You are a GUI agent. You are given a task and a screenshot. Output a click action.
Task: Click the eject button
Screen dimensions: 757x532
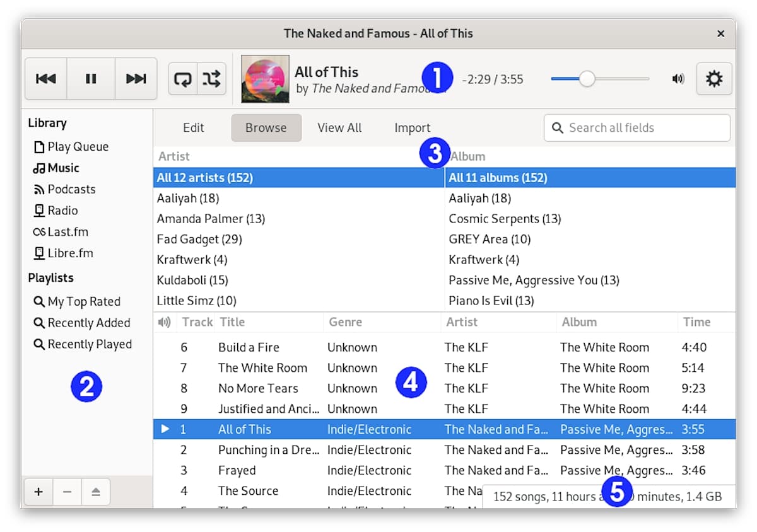pyautogui.click(x=96, y=492)
